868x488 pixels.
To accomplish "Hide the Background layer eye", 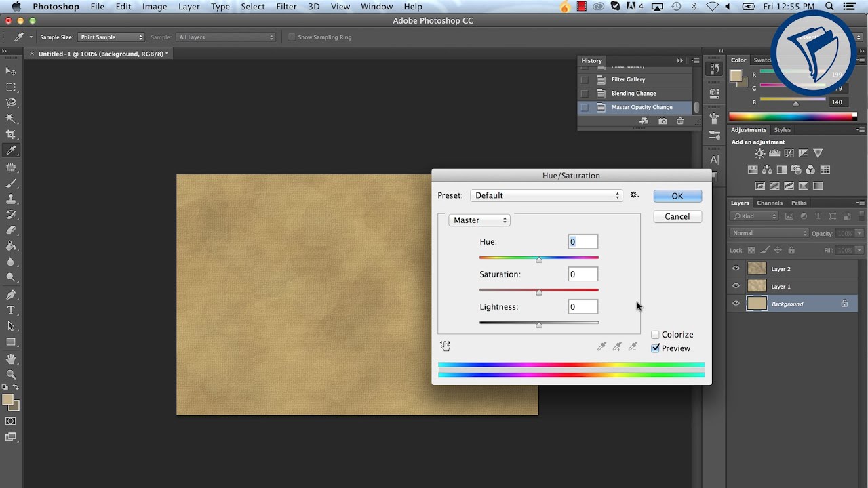I will tap(736, 304).
